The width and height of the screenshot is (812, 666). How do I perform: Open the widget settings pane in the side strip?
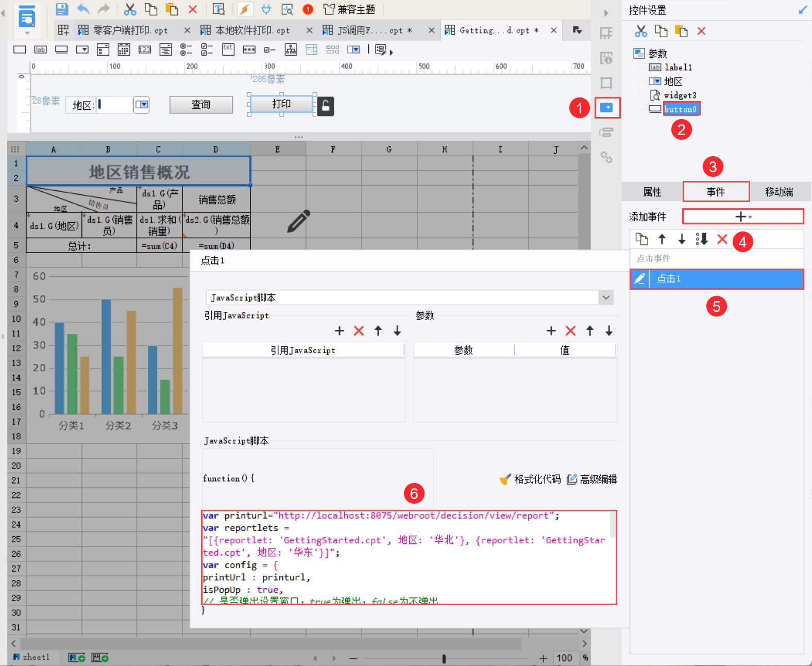click(x=607, y=108)
